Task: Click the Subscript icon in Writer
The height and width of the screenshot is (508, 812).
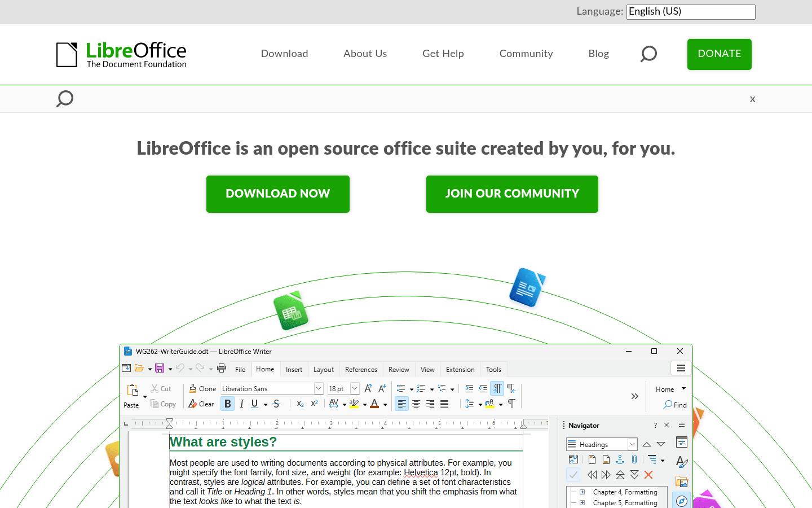Action: (x=301, y=404)
